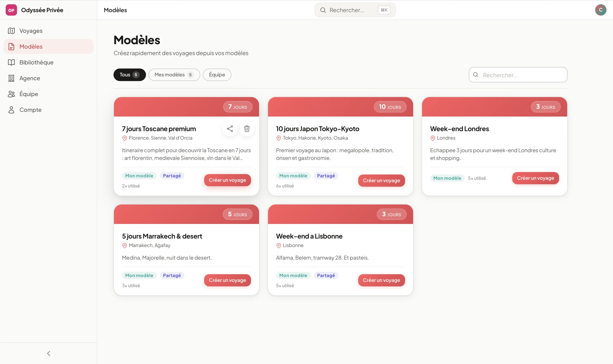613x364 pixels.
Task: Select Modèles in the top header
Action: pos(115,10)
